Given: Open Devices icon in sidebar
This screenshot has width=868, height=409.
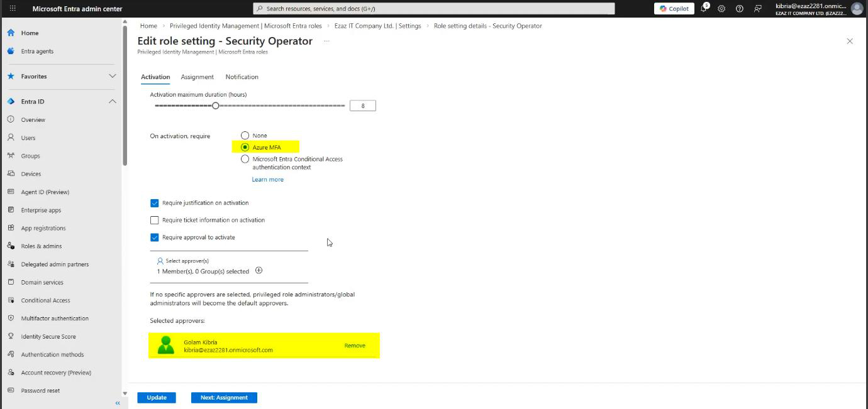Looking at the screenshot, I should point(11,173).
